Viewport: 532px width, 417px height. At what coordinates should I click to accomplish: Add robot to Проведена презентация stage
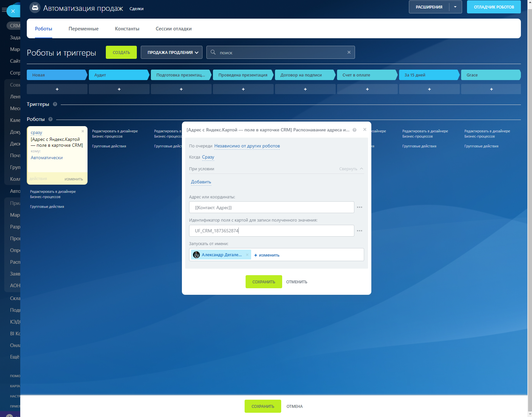[x=243, y=89]
